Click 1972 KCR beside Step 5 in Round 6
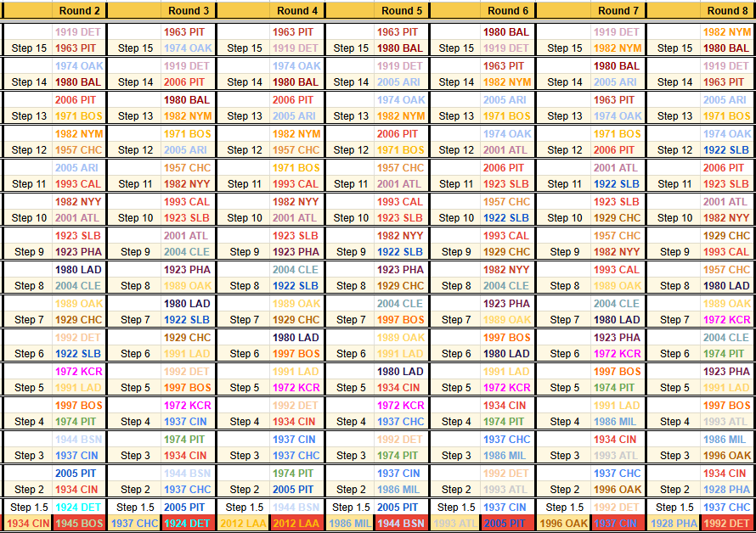This screenshot has width=756, height=533. [x=507, y=388]
